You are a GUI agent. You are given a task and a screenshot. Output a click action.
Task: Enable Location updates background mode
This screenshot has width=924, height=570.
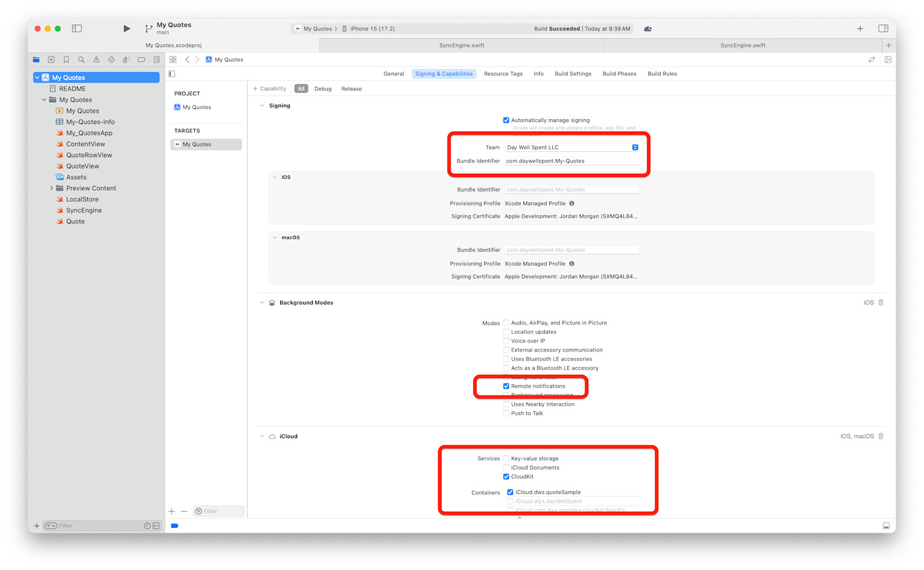point(506,332)
